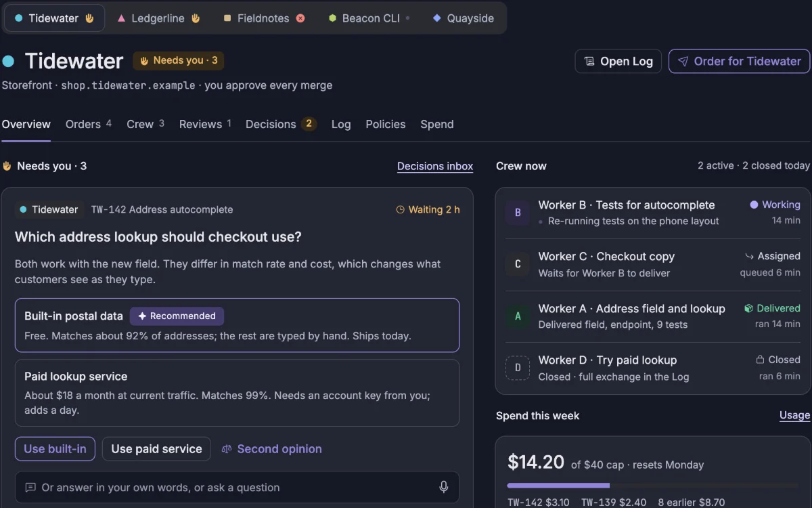The height and width of the screenshot is (508, 812).
Task: Click the "Working" status for Worker B
Action: [x=775, y=205]
